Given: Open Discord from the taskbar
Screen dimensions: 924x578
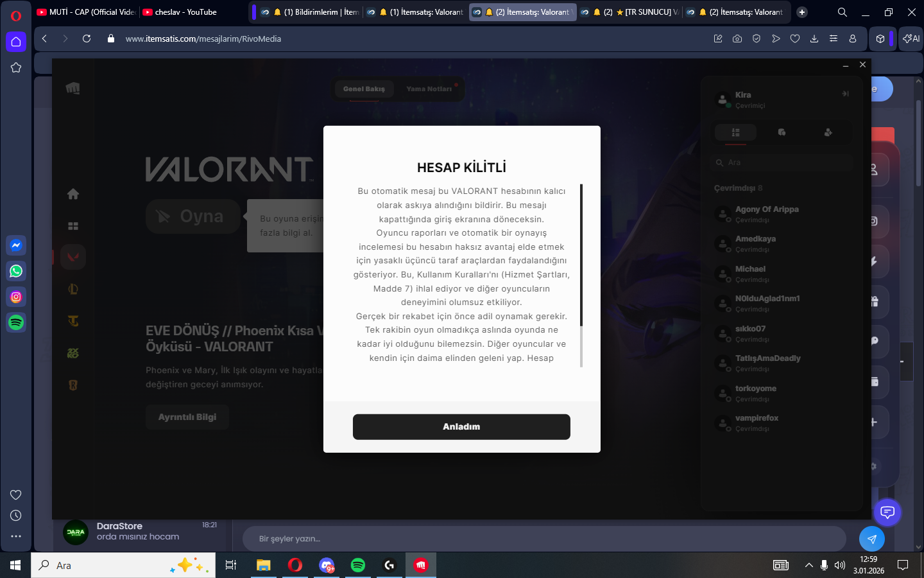Looking at the screenshot, I should (x=327, y=565).
